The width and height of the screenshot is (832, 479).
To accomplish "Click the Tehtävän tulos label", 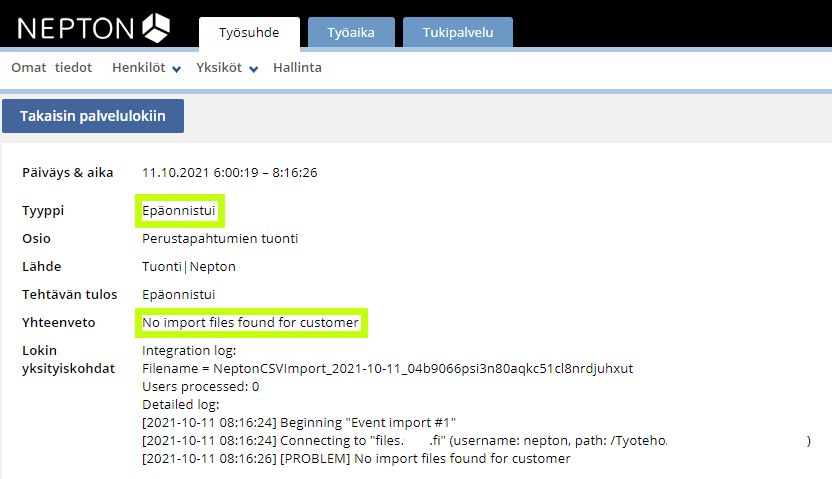I will [x=70, y=295].
